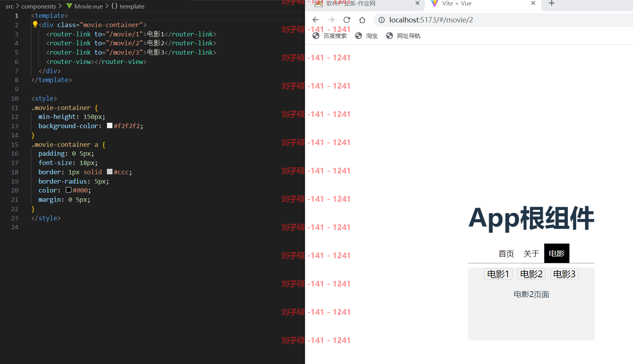This screenshot has width=633, height=364.
Task: Open the 电影3 router link
Action: coord(564,274)
